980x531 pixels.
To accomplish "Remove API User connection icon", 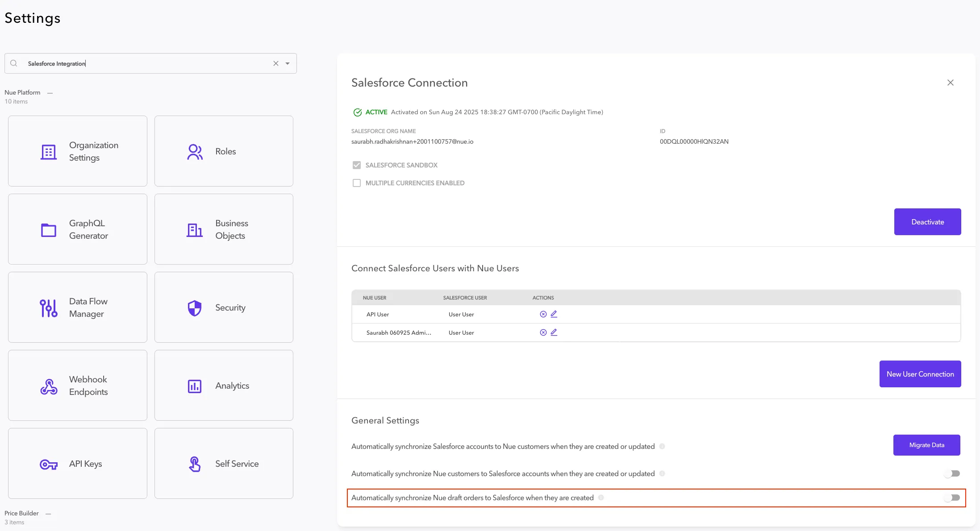I will (x=543, y=314).
